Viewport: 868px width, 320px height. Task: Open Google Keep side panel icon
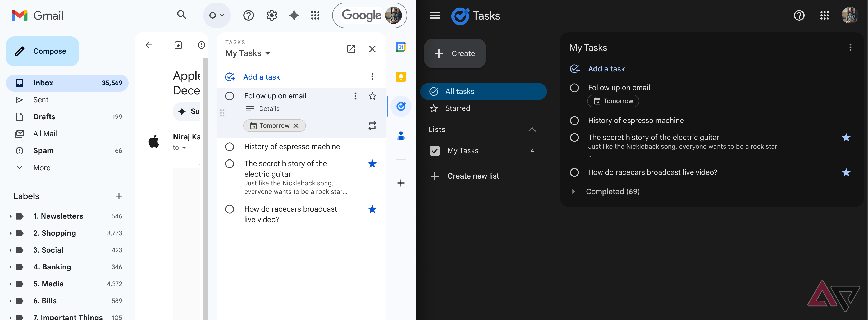[x=400, y=77]
